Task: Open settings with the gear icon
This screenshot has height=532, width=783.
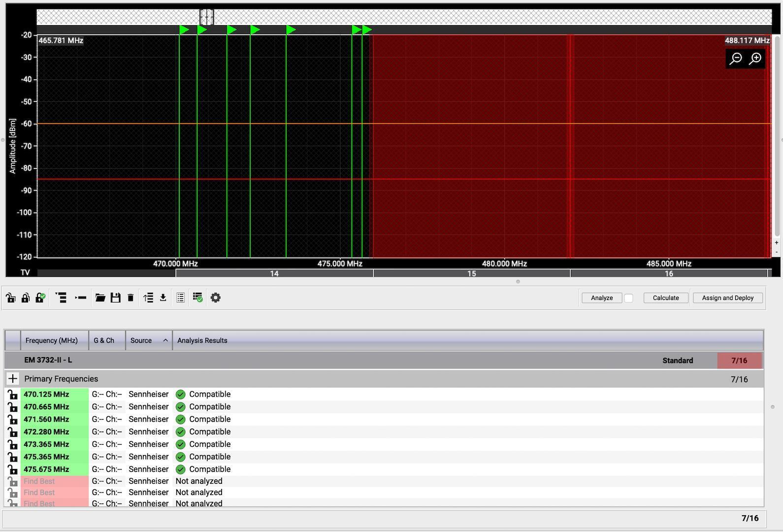Action: click(216, 298)
